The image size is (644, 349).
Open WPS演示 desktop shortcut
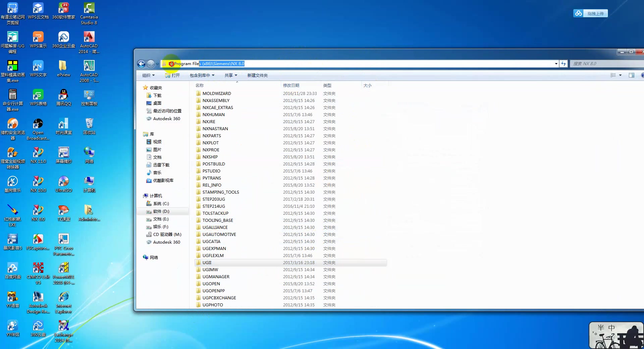click(38, 40)
